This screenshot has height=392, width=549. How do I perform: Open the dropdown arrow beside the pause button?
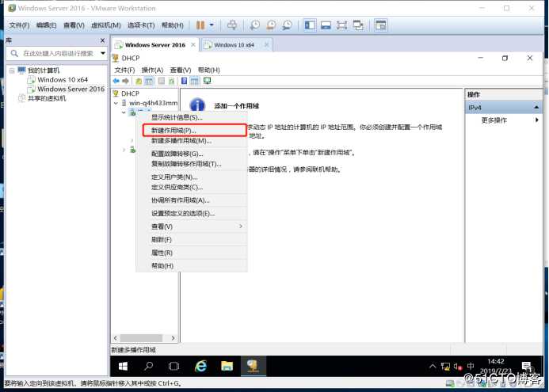(x=212, y=25)
